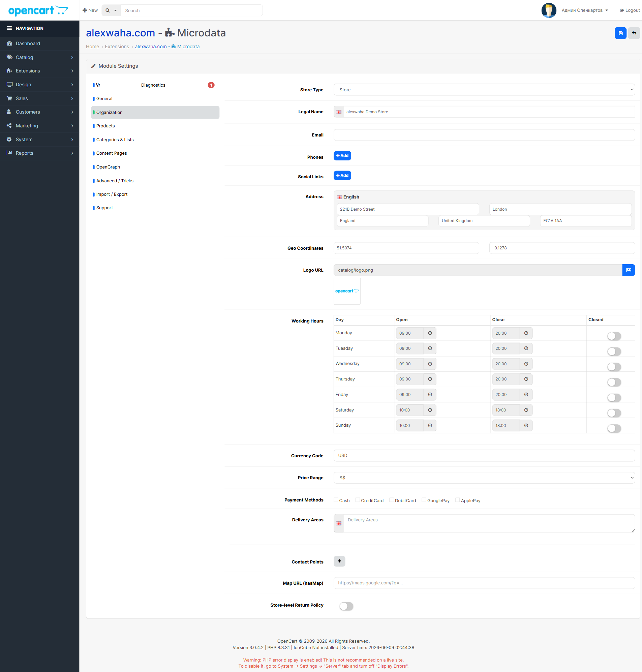The height and width of the screenshot is (672, 642).
Task: Click Friday close-time clock icon
Action: 526,395
